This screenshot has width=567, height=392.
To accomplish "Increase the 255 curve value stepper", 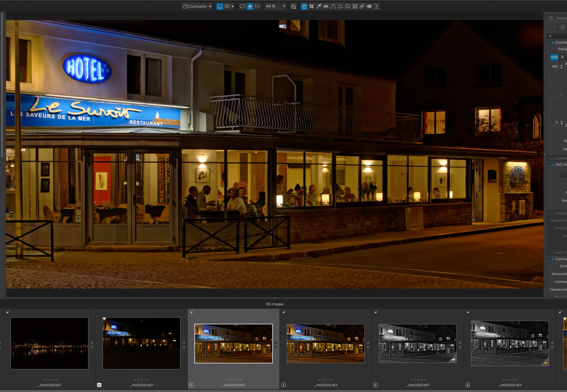I will click(x=561, y=65).
